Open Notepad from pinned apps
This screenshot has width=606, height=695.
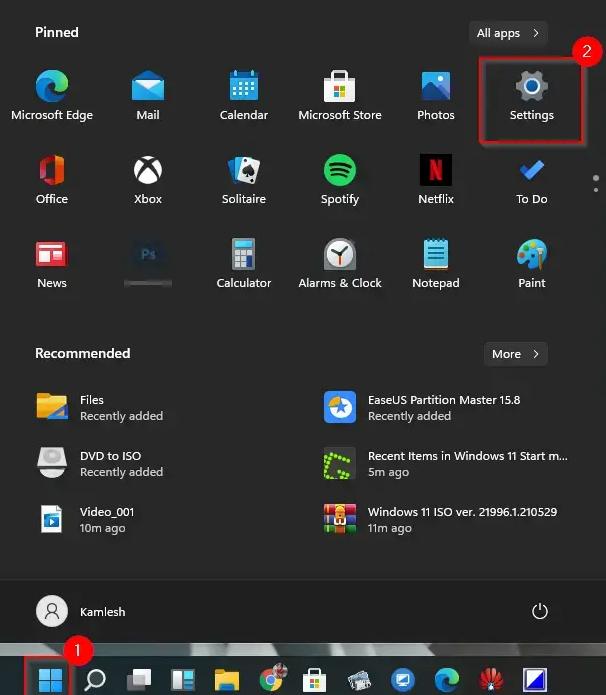pyautogui.click(x=435, y=263)
